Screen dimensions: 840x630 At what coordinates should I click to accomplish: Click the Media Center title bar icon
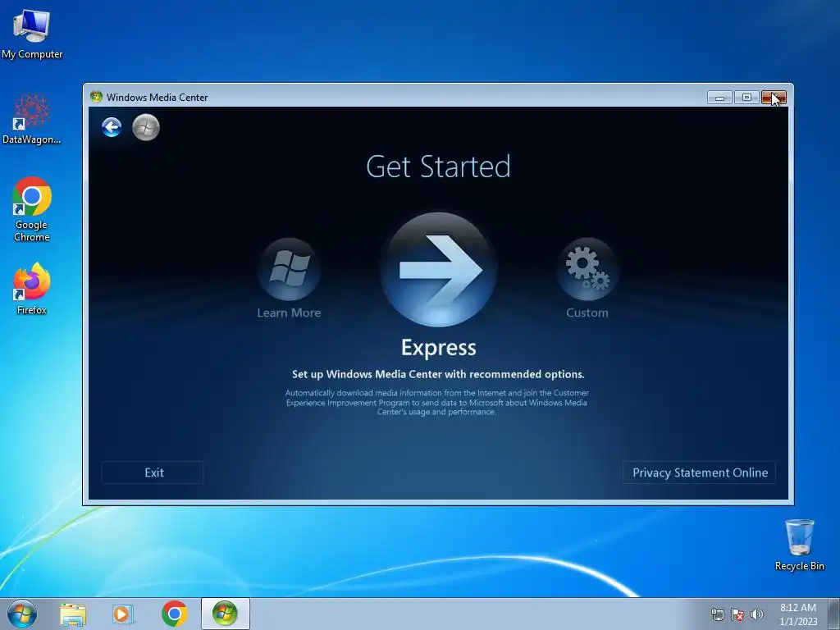tap(97, 97)
